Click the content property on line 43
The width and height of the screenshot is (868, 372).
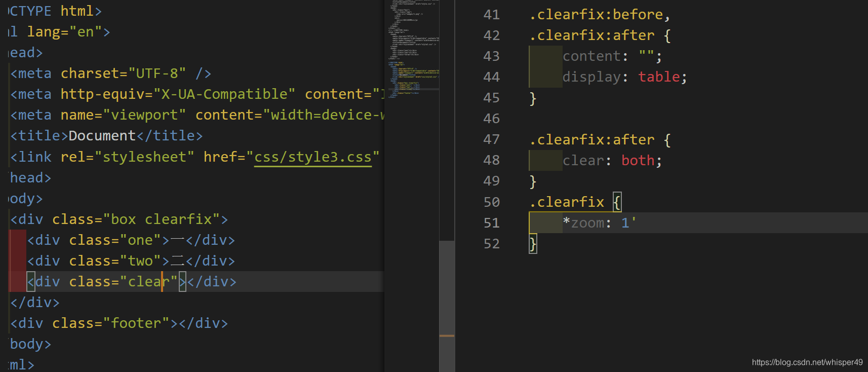591,56
